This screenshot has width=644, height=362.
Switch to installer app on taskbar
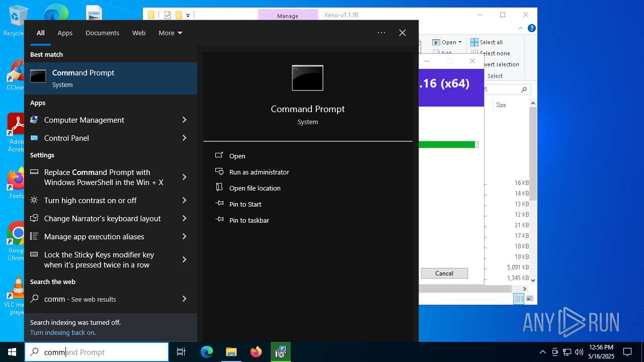pos(281,352)
